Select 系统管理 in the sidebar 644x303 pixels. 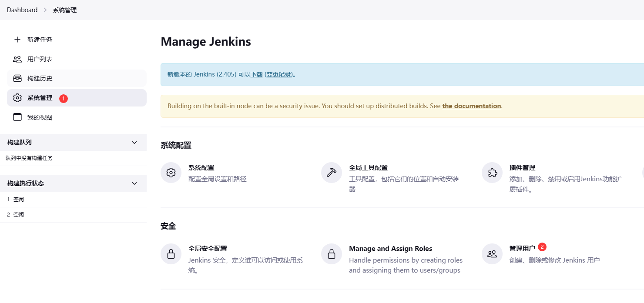(77, 98)
